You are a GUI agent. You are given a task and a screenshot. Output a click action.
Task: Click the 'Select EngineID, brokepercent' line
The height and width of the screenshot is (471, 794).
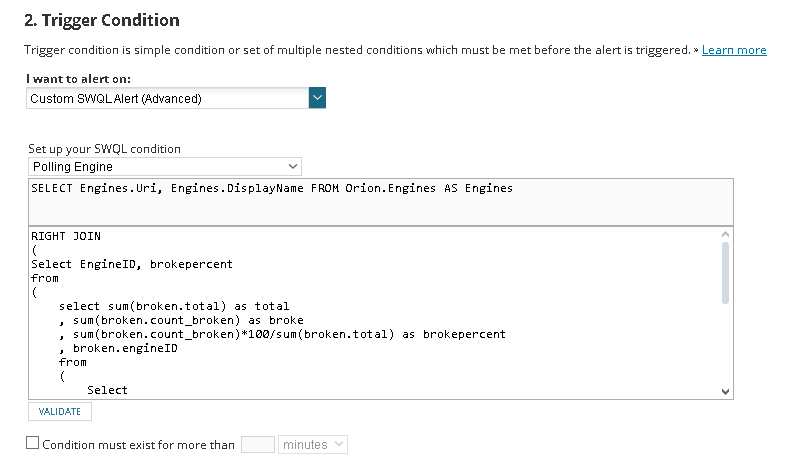[132, 264]
